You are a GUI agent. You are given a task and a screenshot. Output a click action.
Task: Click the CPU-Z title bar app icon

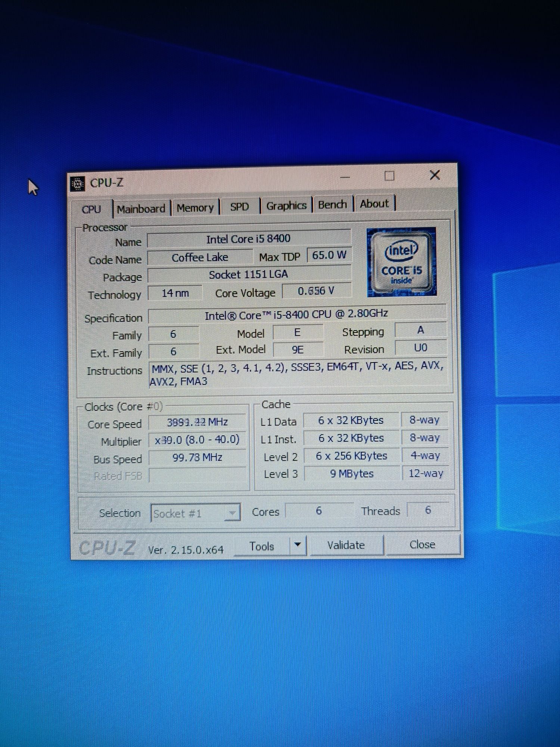click(x=78, y=184)
